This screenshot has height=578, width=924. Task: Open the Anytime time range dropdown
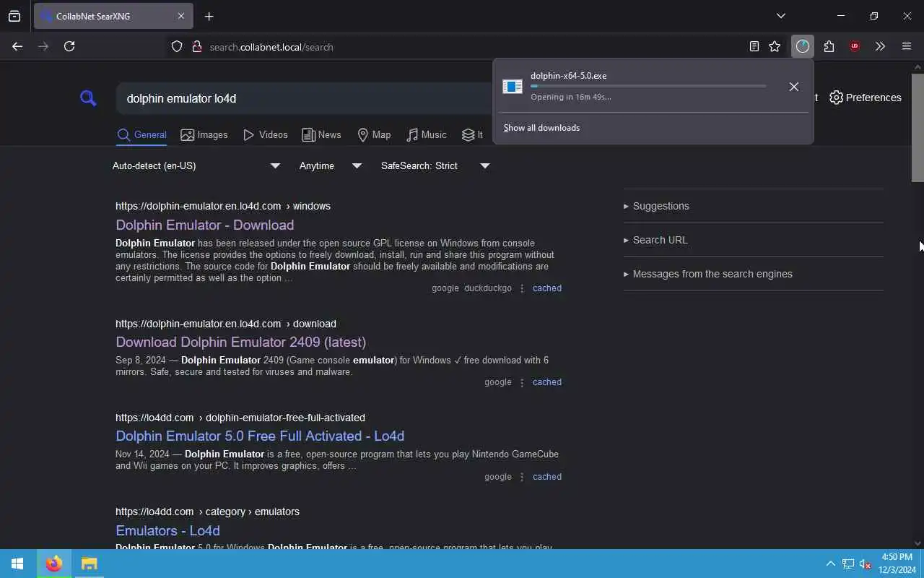point(331,165)
